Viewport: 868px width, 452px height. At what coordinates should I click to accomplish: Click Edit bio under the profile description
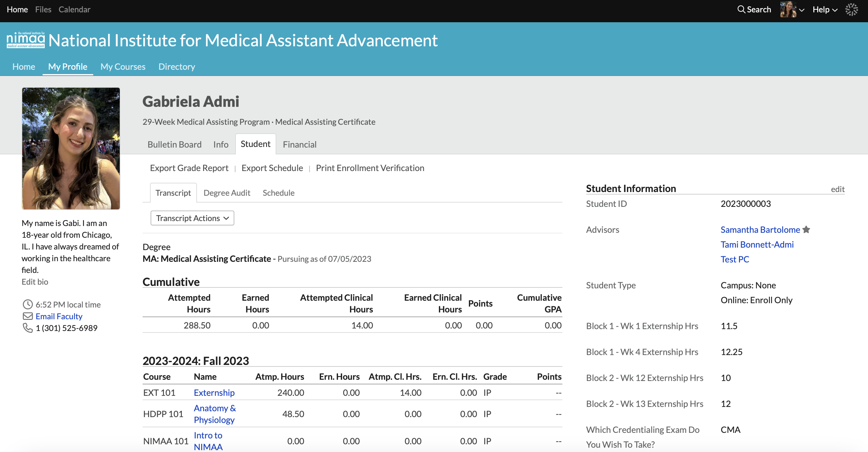pos(35,282)
